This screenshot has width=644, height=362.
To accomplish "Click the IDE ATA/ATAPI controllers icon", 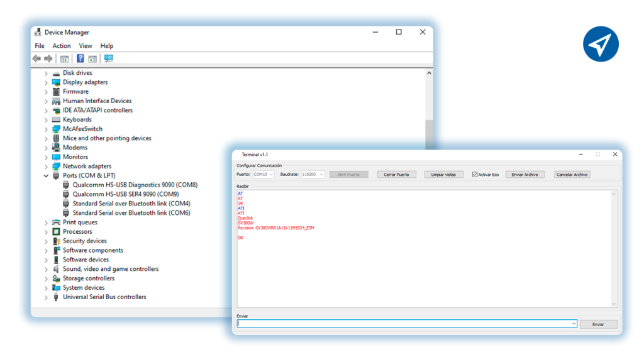I will click(56, 111).
